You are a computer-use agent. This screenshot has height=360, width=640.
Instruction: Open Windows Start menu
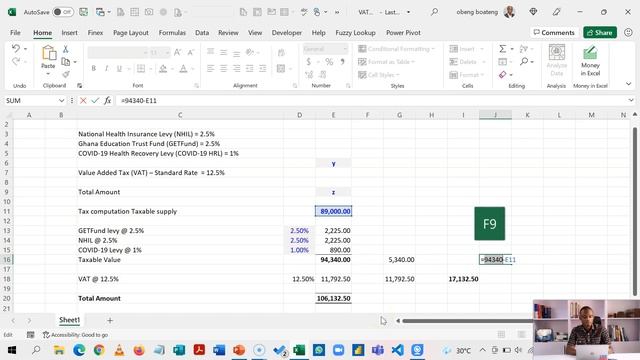pyautogui.click(x=12, y=350)
